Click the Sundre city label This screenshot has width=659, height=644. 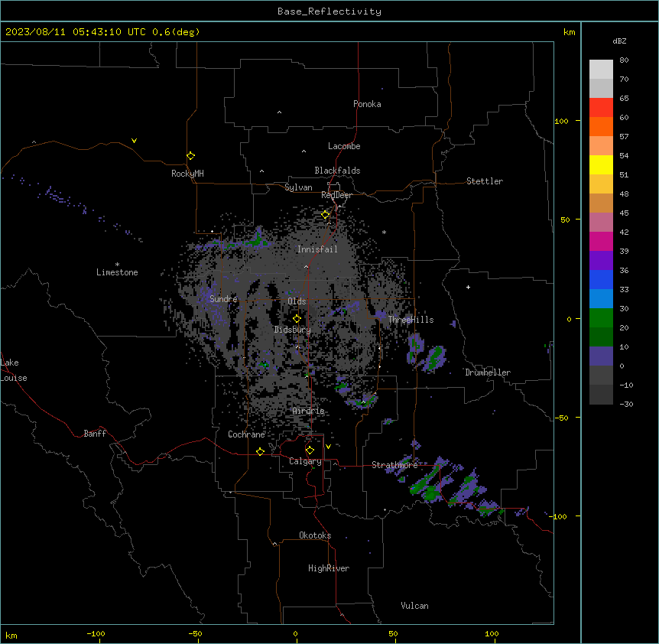(223, 299)
